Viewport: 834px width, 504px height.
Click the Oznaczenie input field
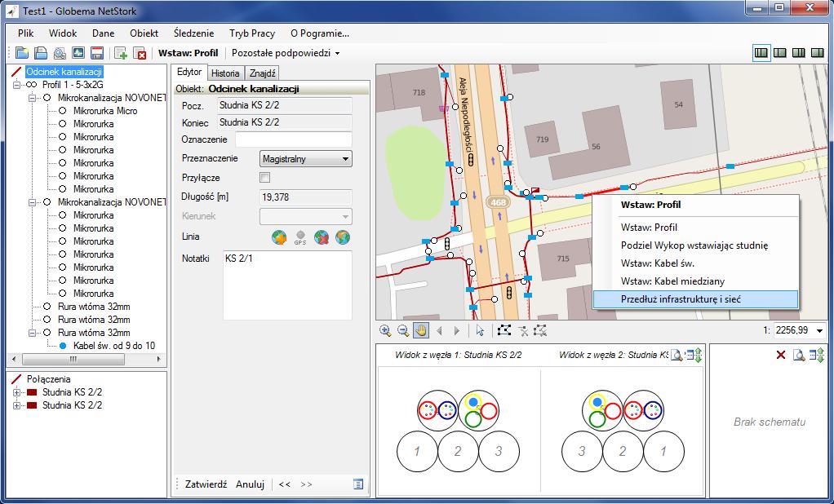coord(294,139)
